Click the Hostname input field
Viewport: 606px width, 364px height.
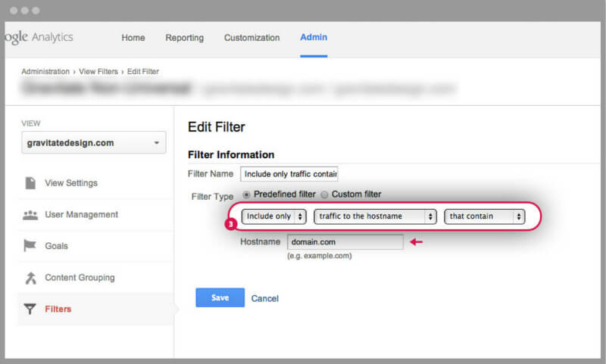[x=345, y=242]
